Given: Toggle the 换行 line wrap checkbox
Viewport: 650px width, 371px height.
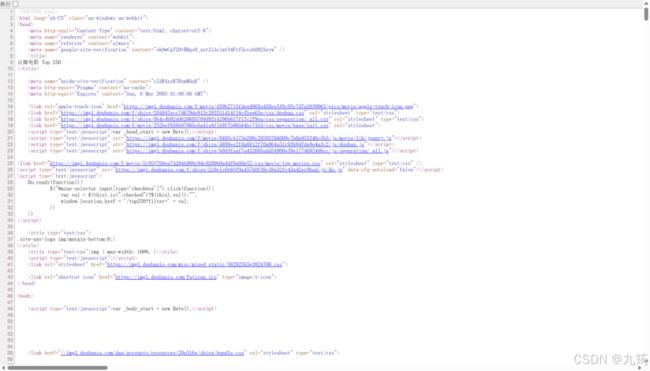Looking at the screenshot, I should [16, 4].
